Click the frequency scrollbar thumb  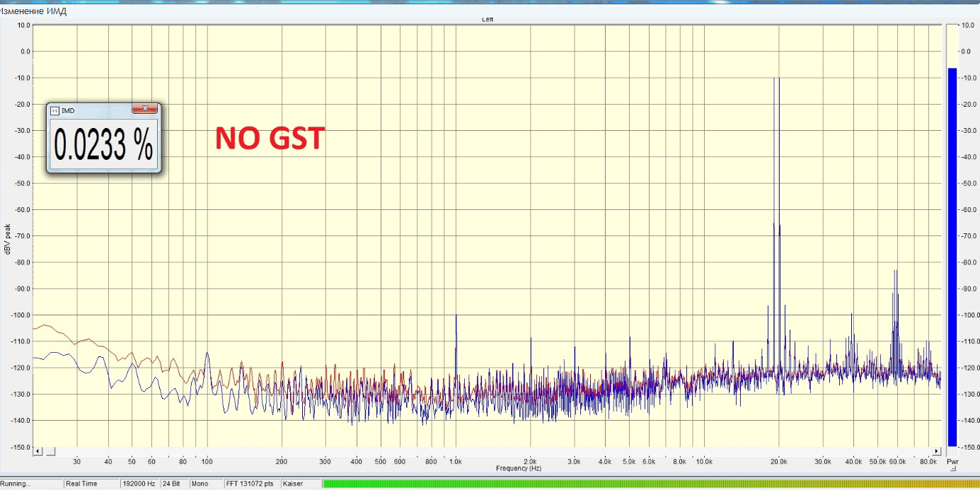[50, 451]
